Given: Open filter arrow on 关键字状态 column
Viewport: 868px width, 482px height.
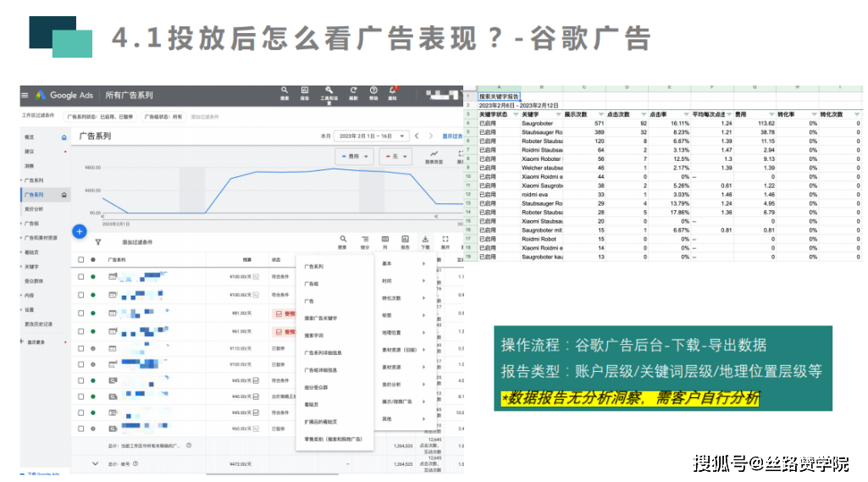Looking at the screenshot, I should tap(514, 114).
